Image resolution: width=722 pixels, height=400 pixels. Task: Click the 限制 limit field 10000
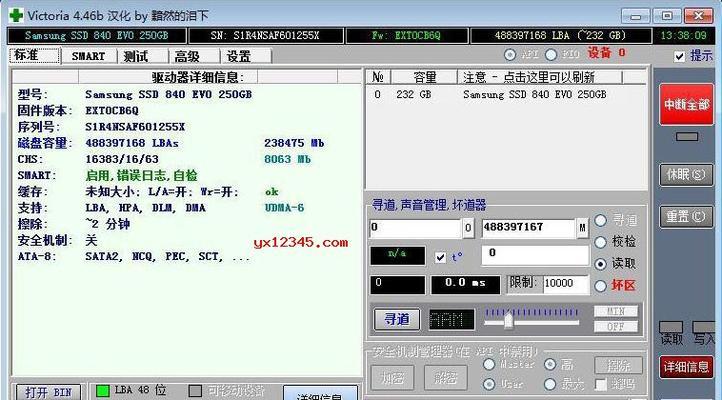point(566,284)
